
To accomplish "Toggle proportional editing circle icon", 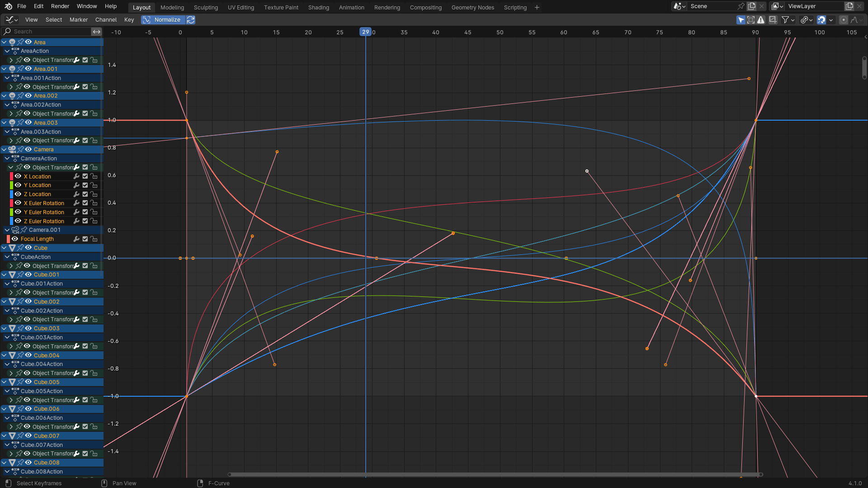I will (x=844, y=20).
